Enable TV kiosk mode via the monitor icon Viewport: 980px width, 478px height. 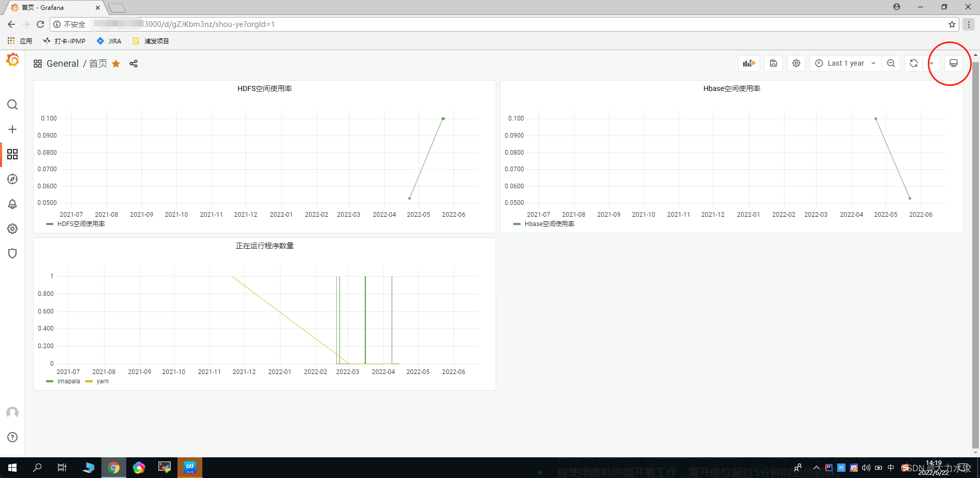point(954,63)
